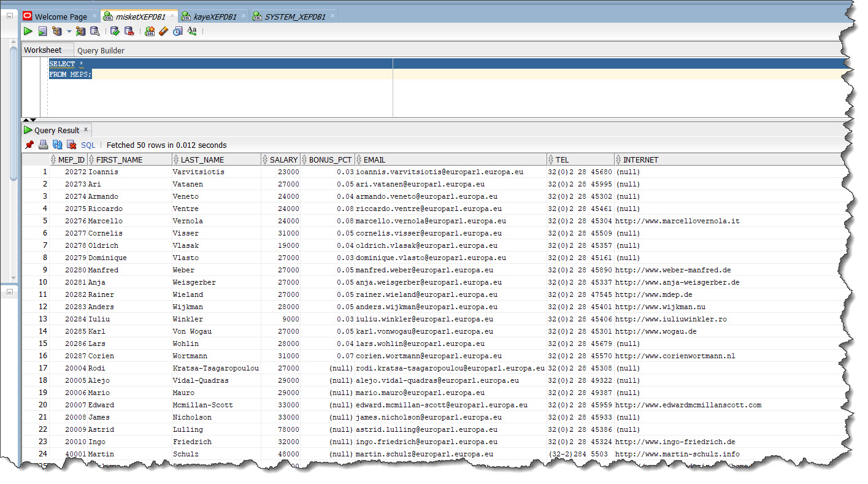Sort by the SALARY column header
Image resolution: width=868 pixels, height=484 pixels.
(280, 159)
